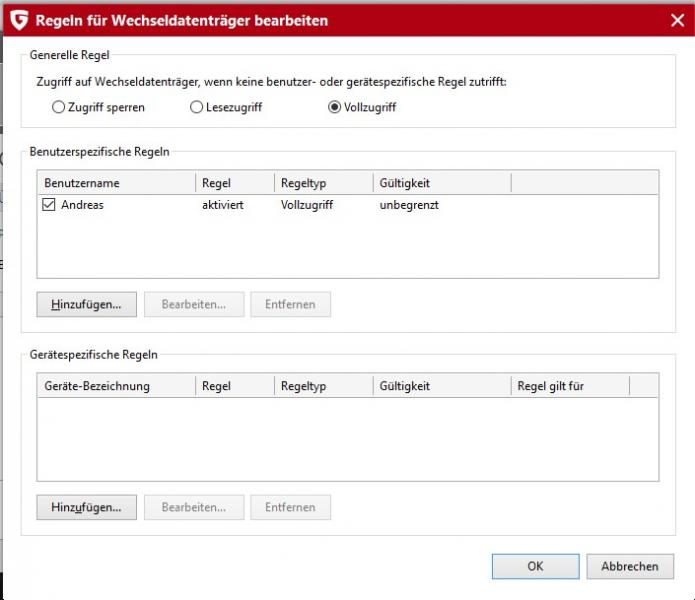
Task: Click Entfernen under Benutzerspezifische Regeln
Action: coord(290,304)
